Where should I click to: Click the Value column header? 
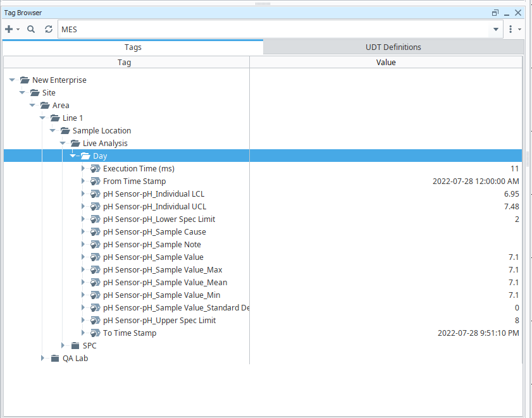pos(386,63)
